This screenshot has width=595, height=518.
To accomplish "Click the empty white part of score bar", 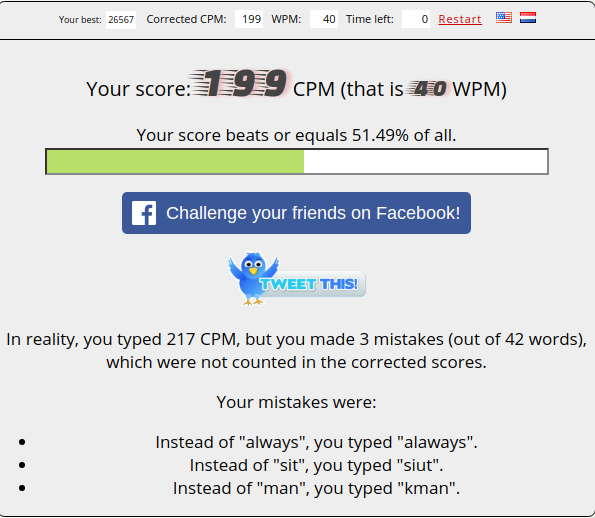I will (x=425, y=162).
